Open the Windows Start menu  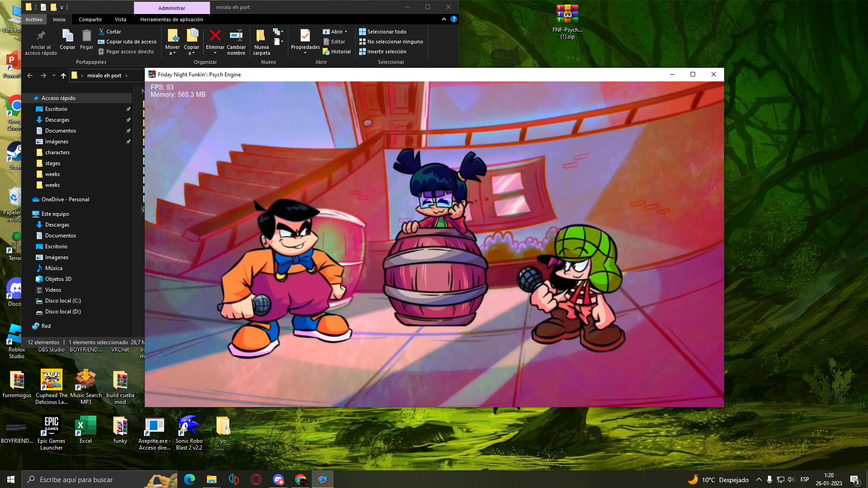coord(11,479)
